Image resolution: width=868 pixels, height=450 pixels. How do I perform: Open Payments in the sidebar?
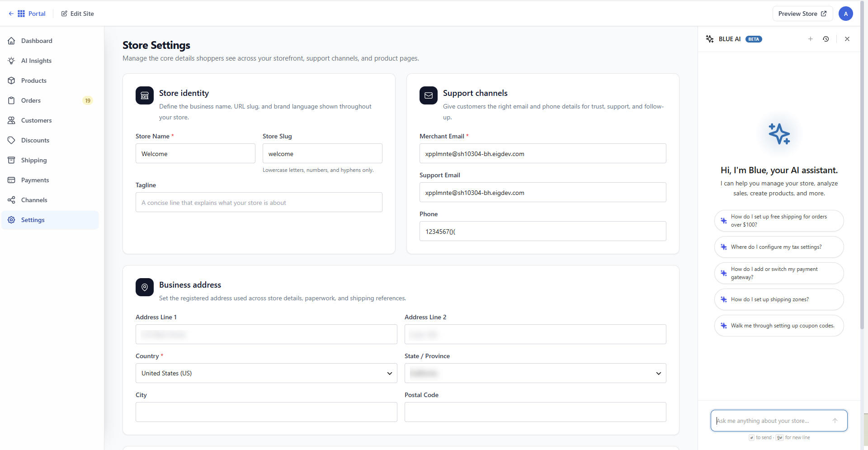click(50, 180)
